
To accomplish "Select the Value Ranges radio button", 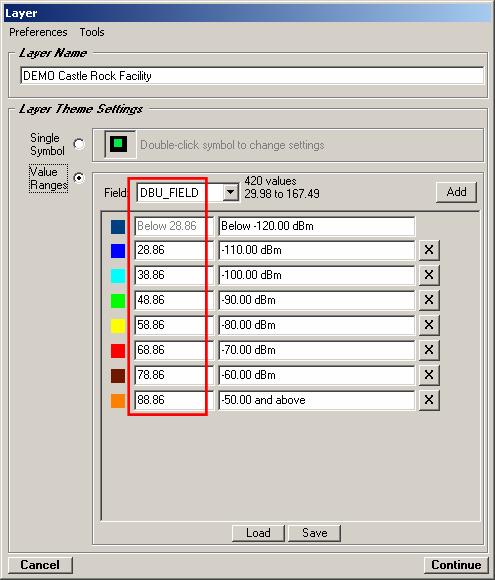I will coord(79,178).
